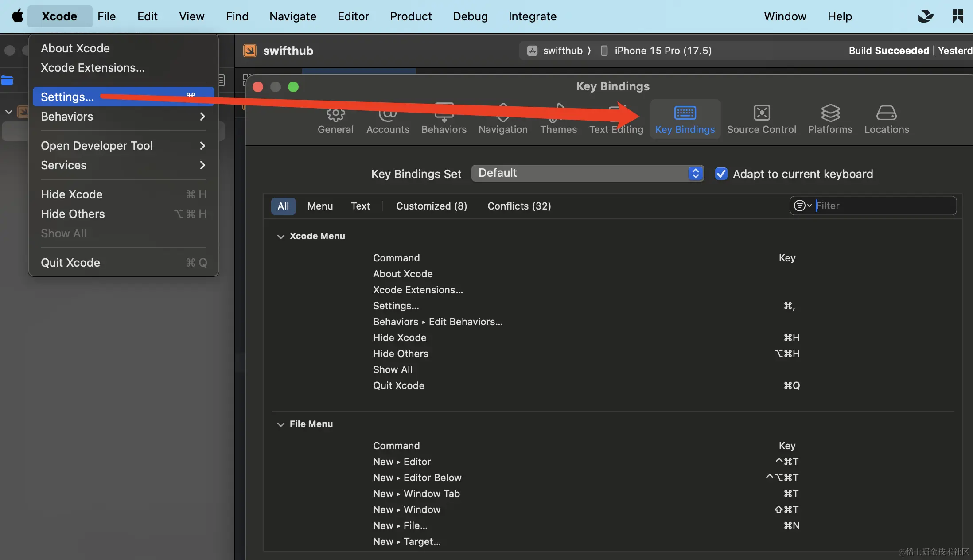This screenshot has width=973, height=560.
Task: Expand the Services submenu
Action: pyautogui.click(x=123, y=165)
